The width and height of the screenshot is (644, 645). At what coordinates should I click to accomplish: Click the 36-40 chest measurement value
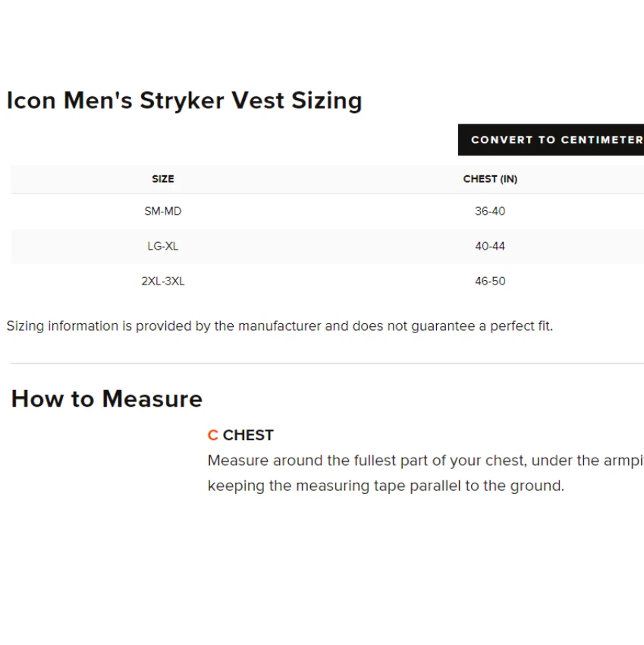click(x=490, y=211)
